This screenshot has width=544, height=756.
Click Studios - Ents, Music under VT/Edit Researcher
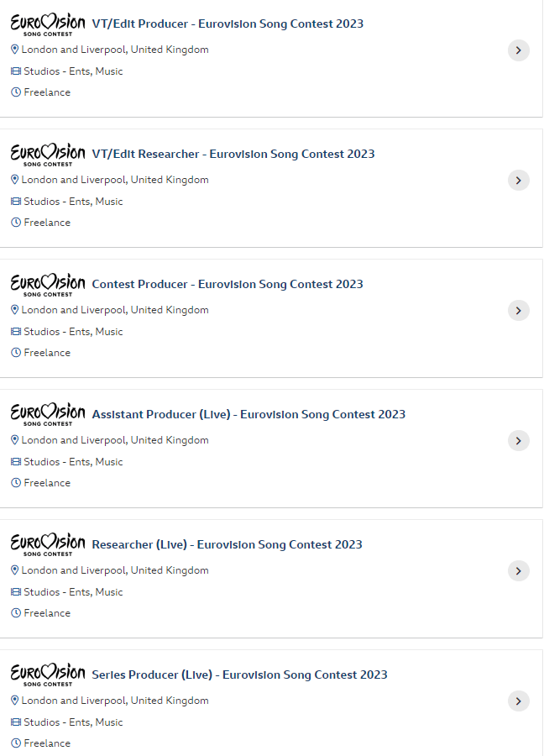click(x=73, y=202)
